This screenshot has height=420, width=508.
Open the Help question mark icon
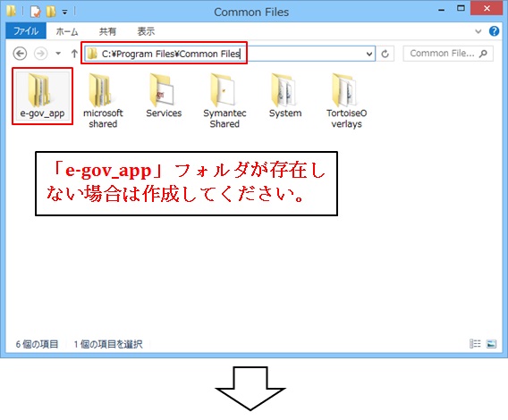click(x=494, y=31)
